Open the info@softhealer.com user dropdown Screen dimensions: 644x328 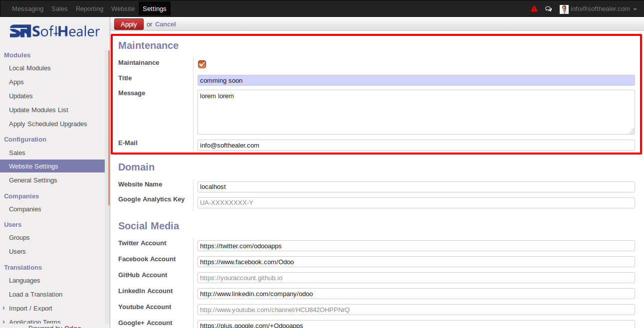point(604,9)
